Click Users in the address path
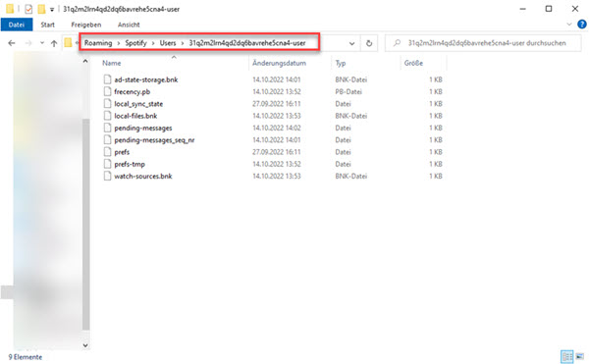The image size is (589, 364). point(168,43)
